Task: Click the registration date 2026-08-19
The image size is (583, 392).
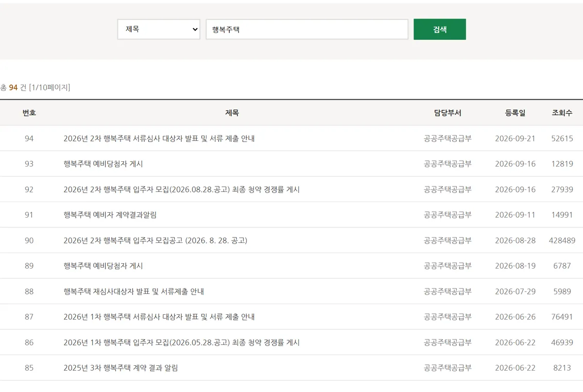Action: [515, 266]
